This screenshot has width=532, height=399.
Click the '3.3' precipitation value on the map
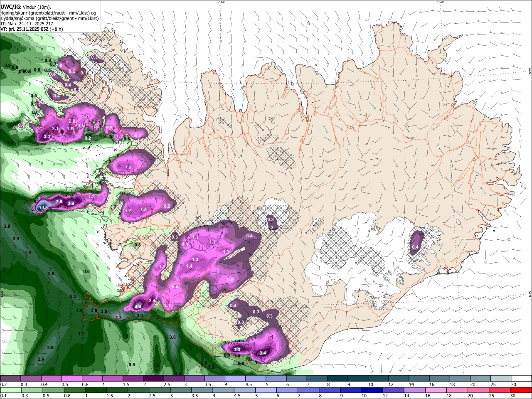pos(47,136)
